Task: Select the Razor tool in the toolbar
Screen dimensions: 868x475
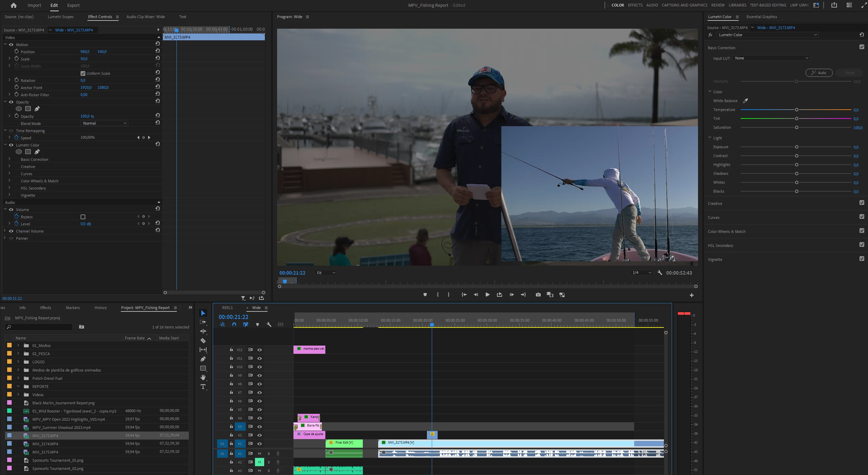Action: pyautogui.click(x=203, y=340)
